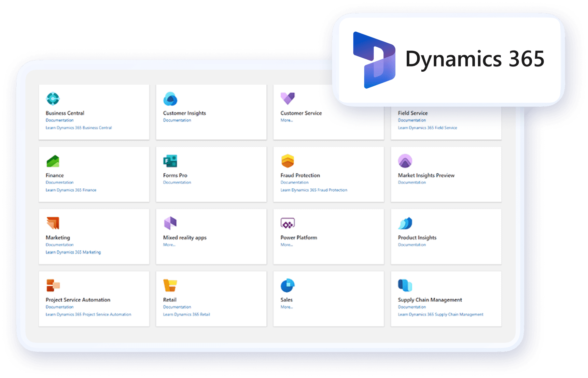This screenshot has height=378, width=588.
Task: Open Learn Dynamics 365 Retail link
Action: click(187, 314)
